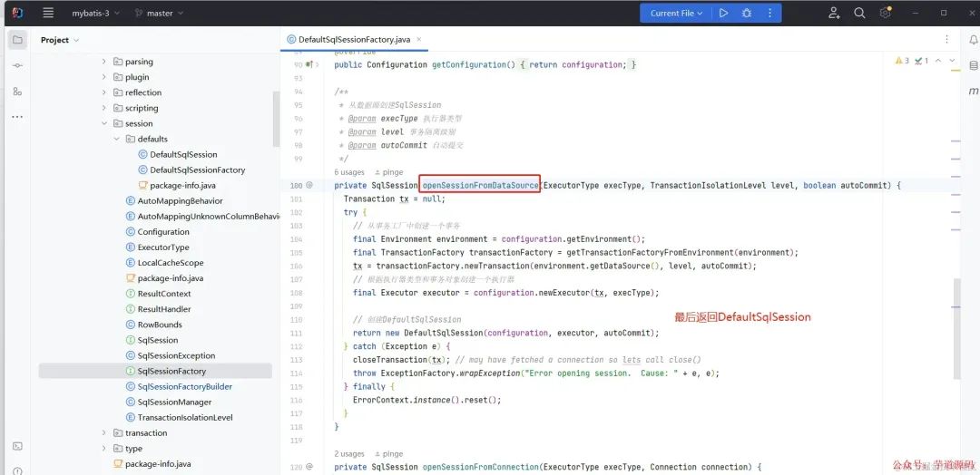Click the Debug bug icon

tap(746, 13)
